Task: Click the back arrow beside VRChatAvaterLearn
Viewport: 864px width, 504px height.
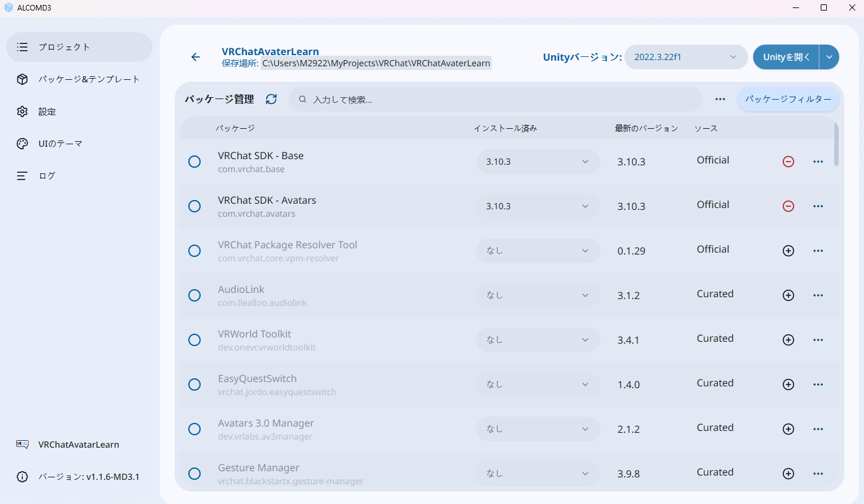Action: click(x=196, y=57)
